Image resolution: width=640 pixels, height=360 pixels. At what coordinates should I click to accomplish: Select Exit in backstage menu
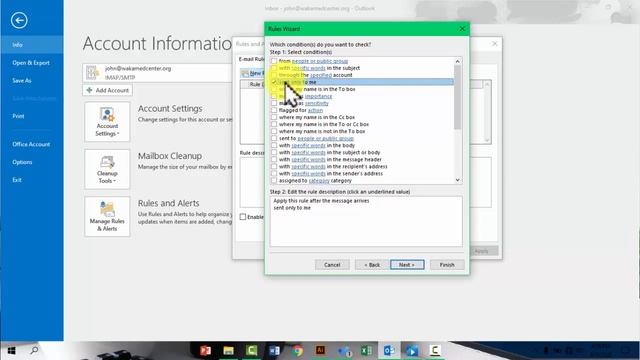[x=32, y=180]
